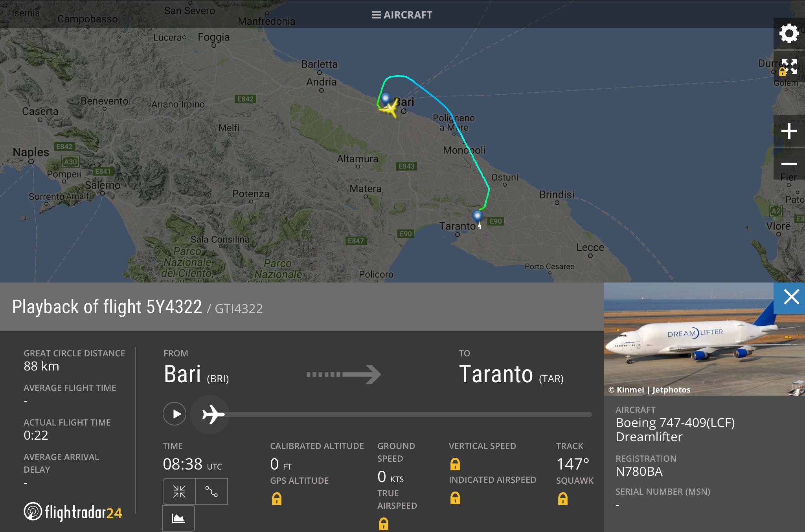Click the airplane marker on the playback slider

[213, 414]
